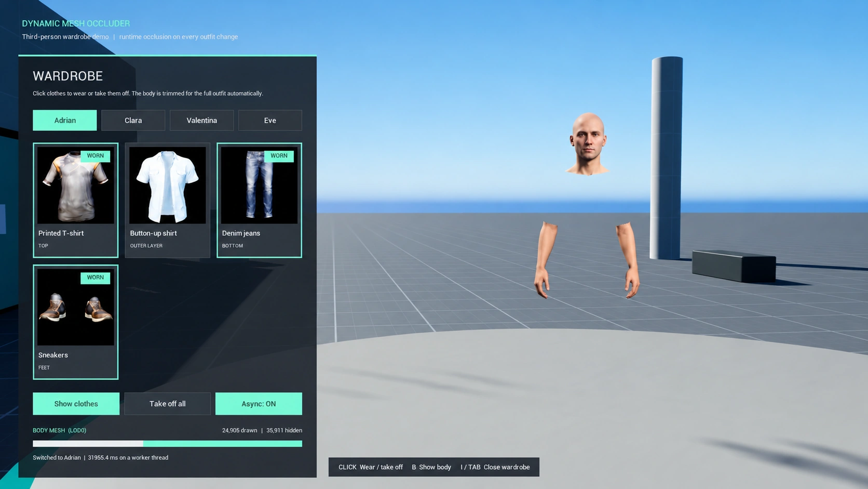Click the '35,911 hidden' statistic
This screenshot has height=489, width=868.
point(284,430)
